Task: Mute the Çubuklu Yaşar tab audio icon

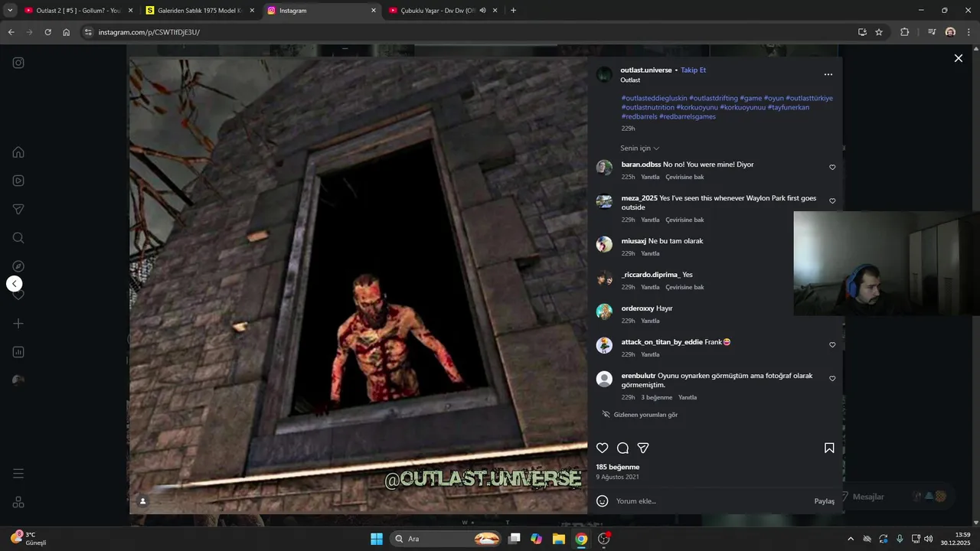Action: 482,11
